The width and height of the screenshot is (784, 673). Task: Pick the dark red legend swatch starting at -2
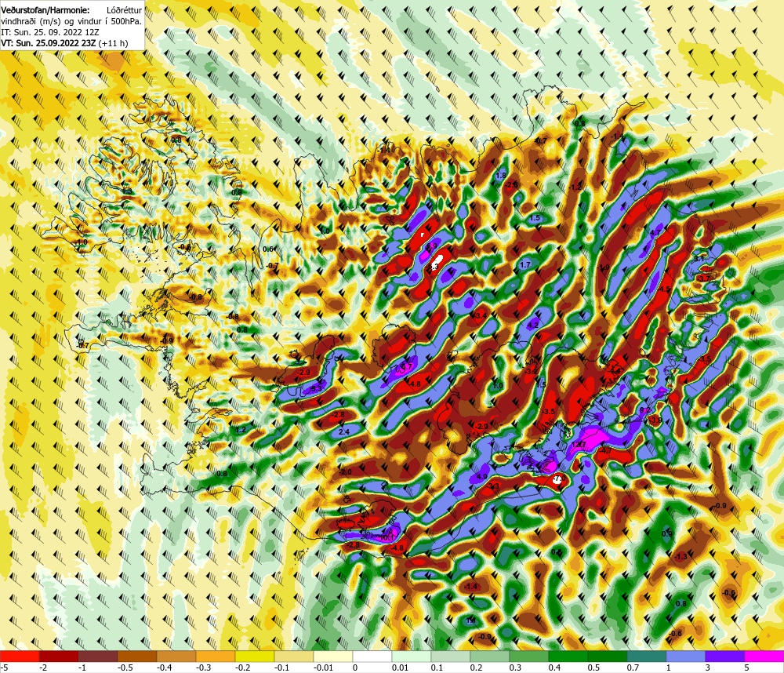pos(59,656)
